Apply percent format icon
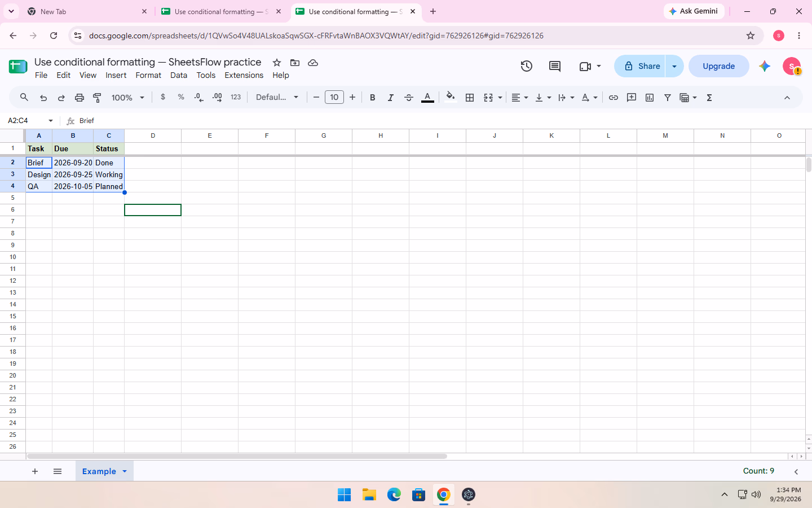Image resolution: width=812 pixels, height=508 pixels. 181,97
